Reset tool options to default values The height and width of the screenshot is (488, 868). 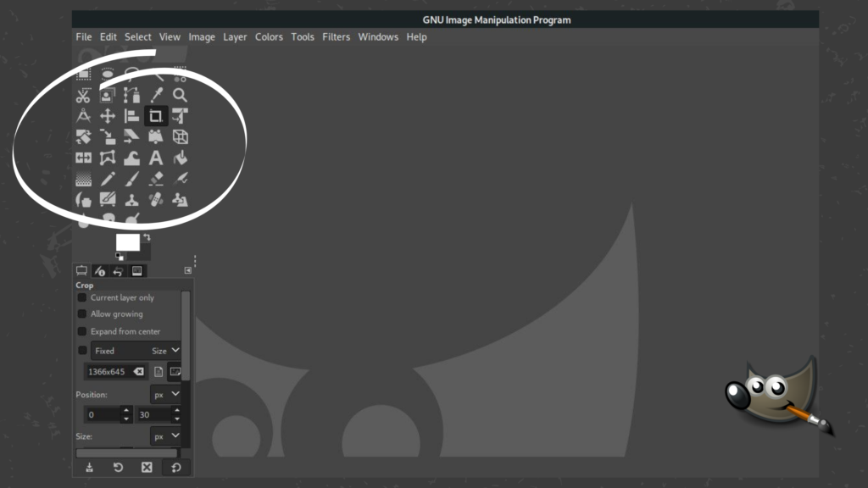(x=176, y=468)
